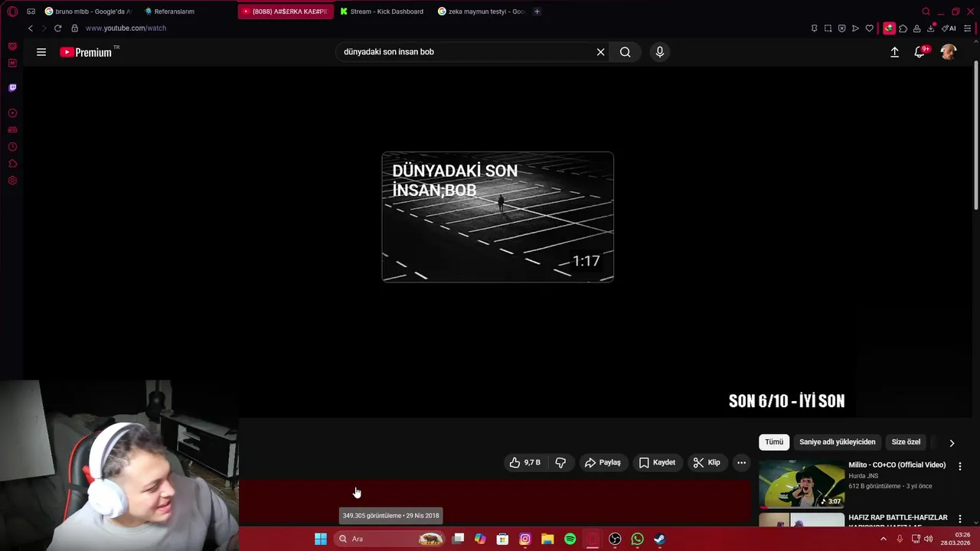Go back to the previous page

(31, 28)
